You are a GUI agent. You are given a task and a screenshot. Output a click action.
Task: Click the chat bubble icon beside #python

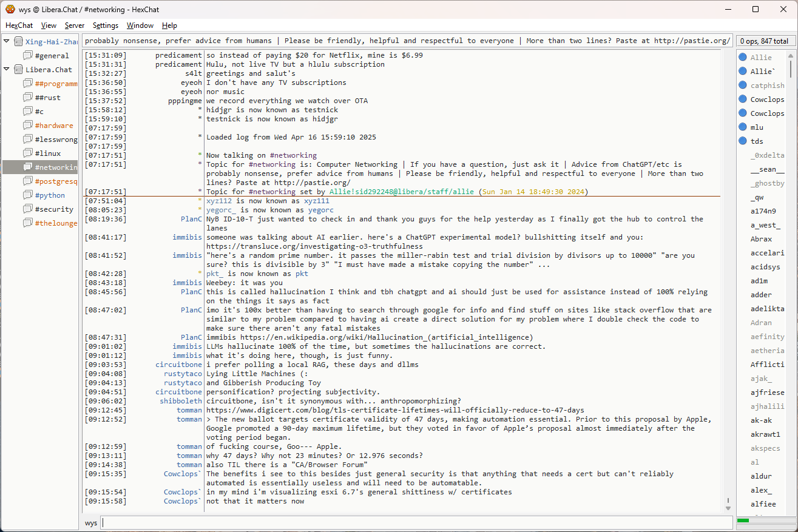(28, 195)
